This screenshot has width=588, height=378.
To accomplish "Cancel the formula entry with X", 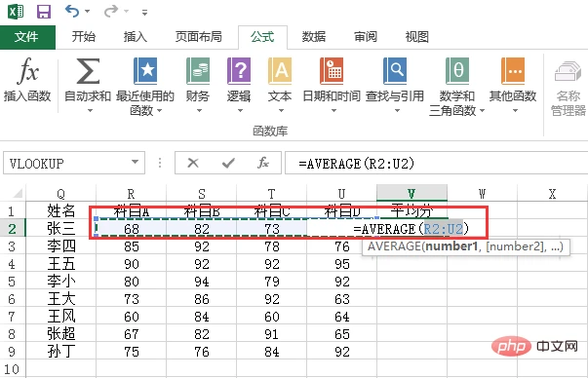I will (193, 163).
